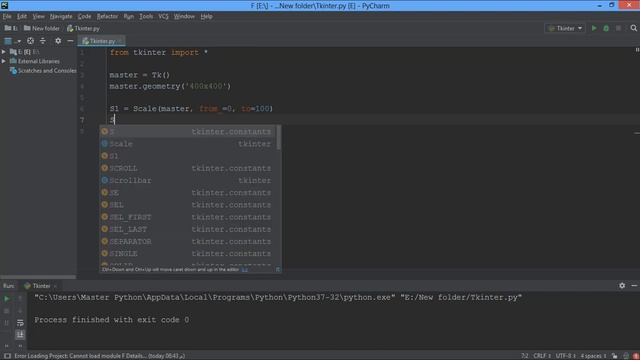Viewport: 640px width, 360px height.
Task: Open Project panel gear settings
Action: coord(58,41)
